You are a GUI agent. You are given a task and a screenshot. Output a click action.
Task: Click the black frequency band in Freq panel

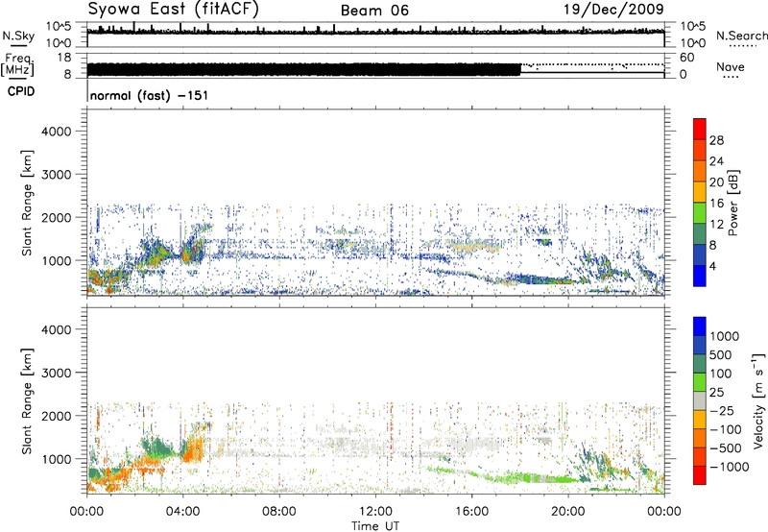(x=303, y=69)
